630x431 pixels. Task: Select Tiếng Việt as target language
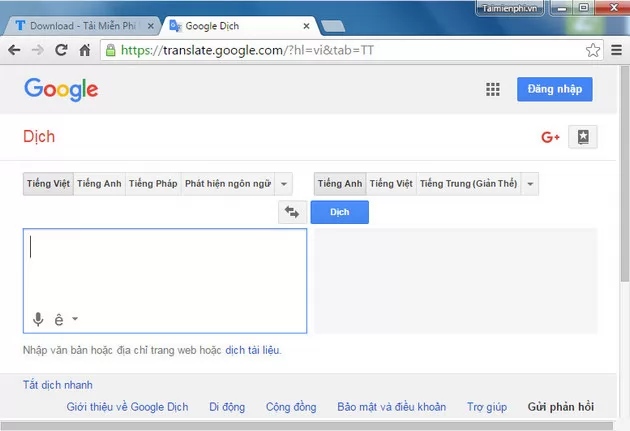point(391,184)
